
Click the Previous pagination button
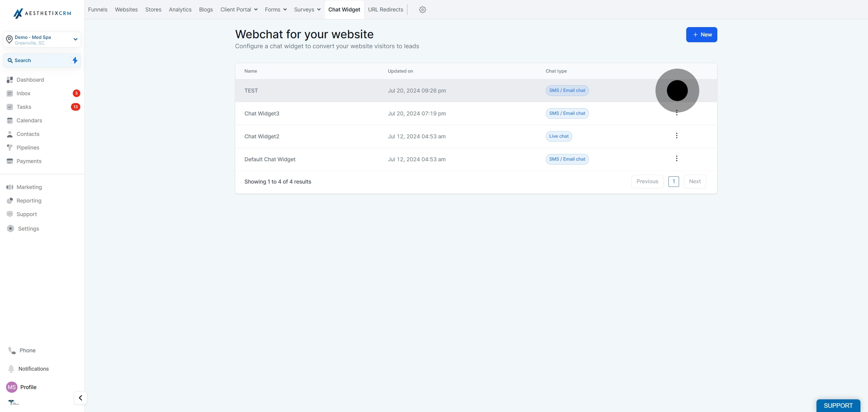point(647,181)
